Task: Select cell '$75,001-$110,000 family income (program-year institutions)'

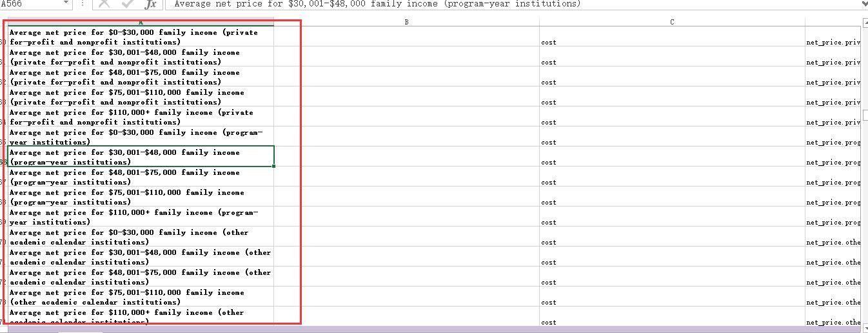Action: point(141,197)
